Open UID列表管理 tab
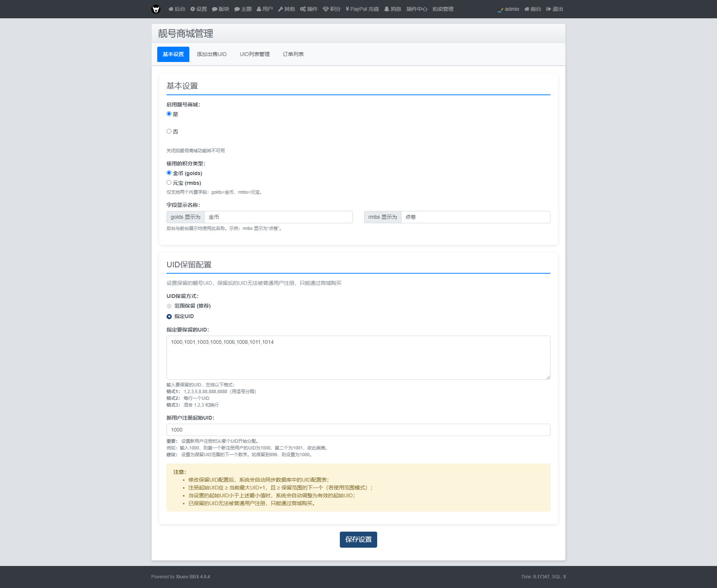 pos(255,54)
